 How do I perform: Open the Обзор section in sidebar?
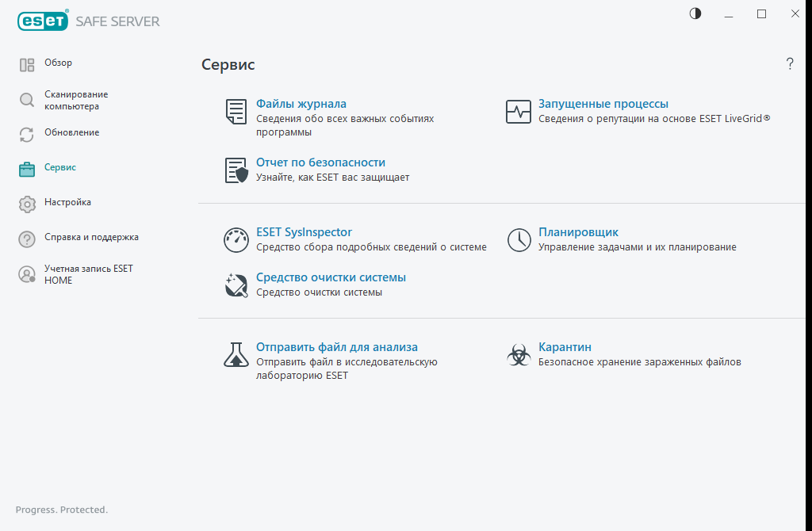pos(58,63)
